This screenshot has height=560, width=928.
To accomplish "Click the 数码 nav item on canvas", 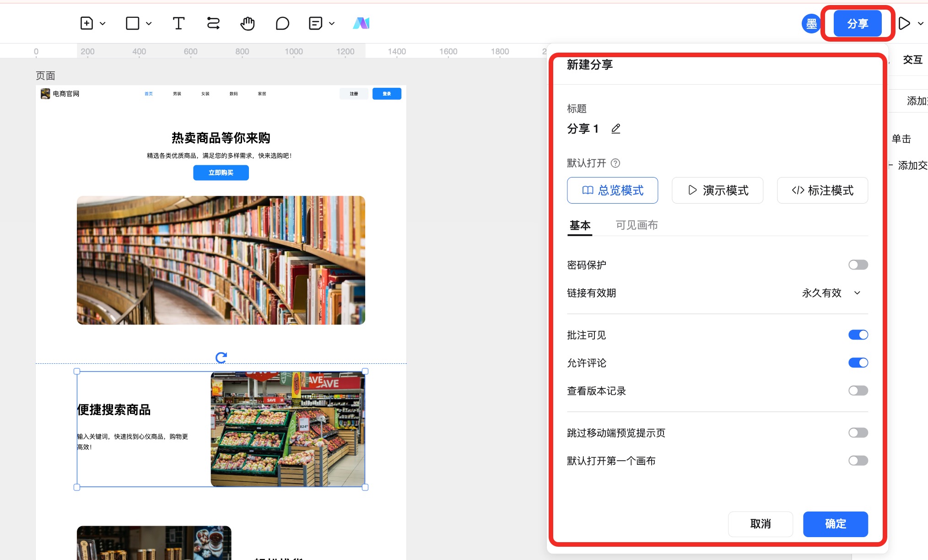I will point(234,94).
